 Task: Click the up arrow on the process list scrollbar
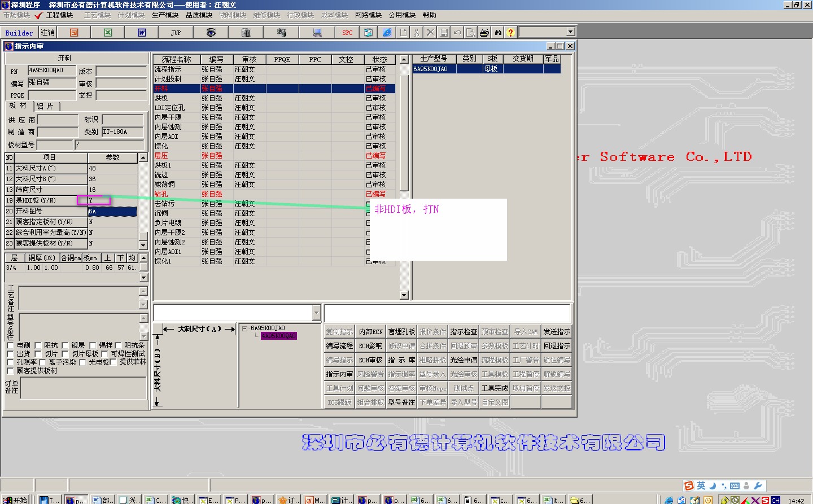coord(404,59)
